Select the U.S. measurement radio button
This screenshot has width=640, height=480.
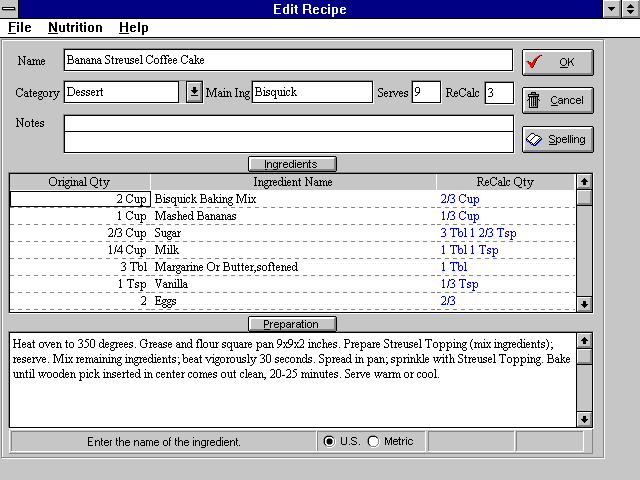pos(329,441)
